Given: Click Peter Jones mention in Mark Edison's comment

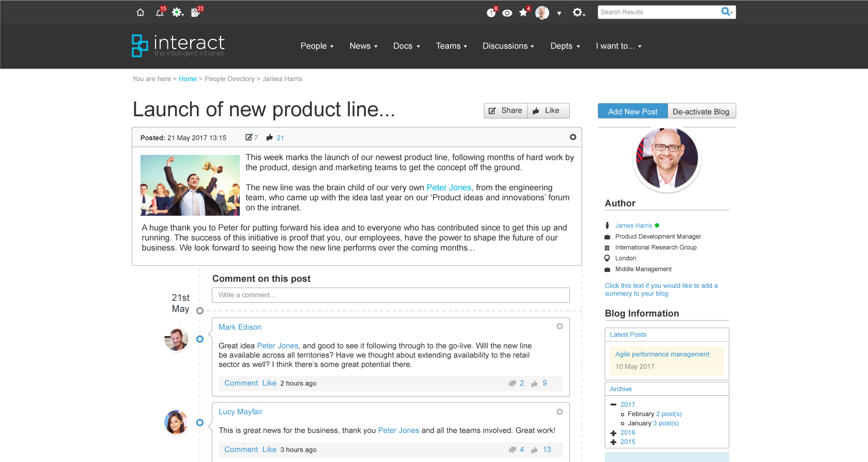Looking at the screenshot, I should (x=277, y=346).
